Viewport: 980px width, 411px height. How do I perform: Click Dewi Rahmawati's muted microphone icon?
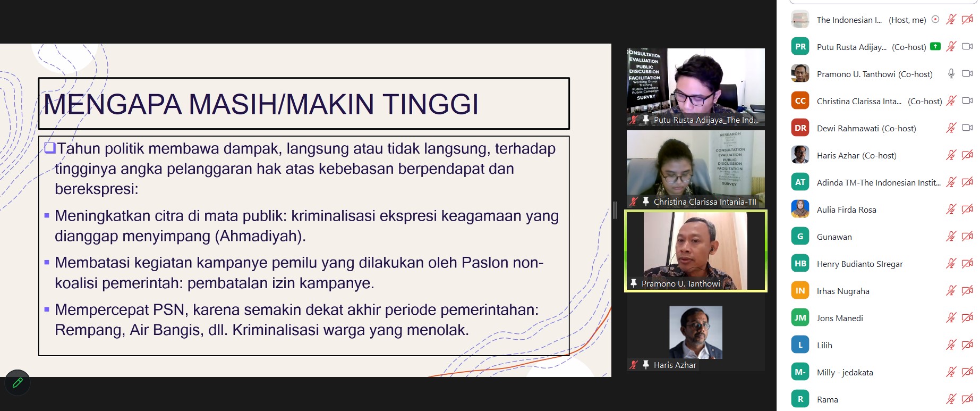point(951,128)
